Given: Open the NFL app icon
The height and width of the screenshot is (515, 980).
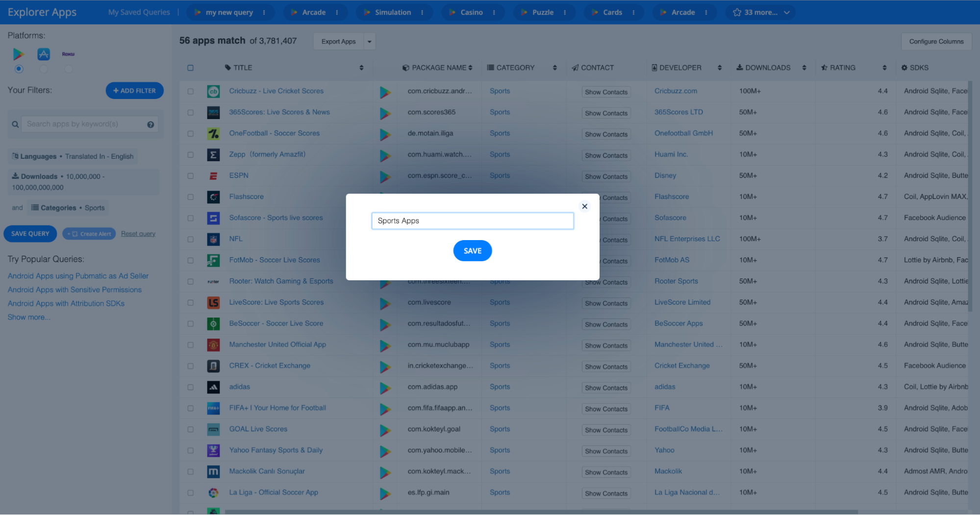Looking at the screenshot, I should 213,239.
